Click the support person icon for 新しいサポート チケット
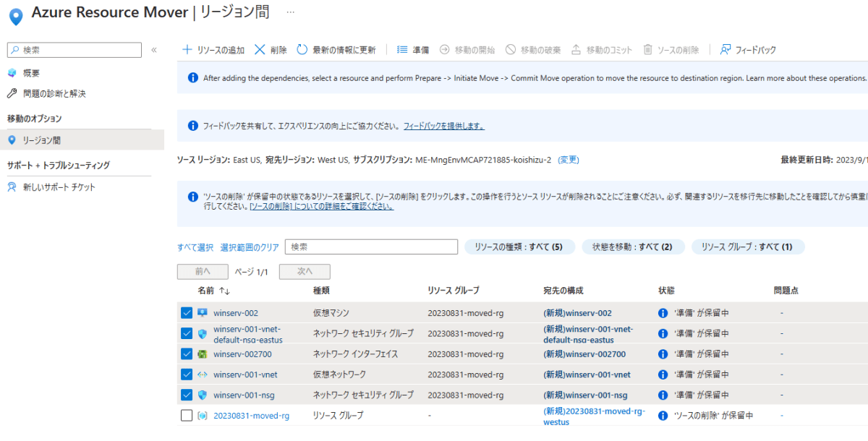This screenshot has height=441, width=868. 12,187
